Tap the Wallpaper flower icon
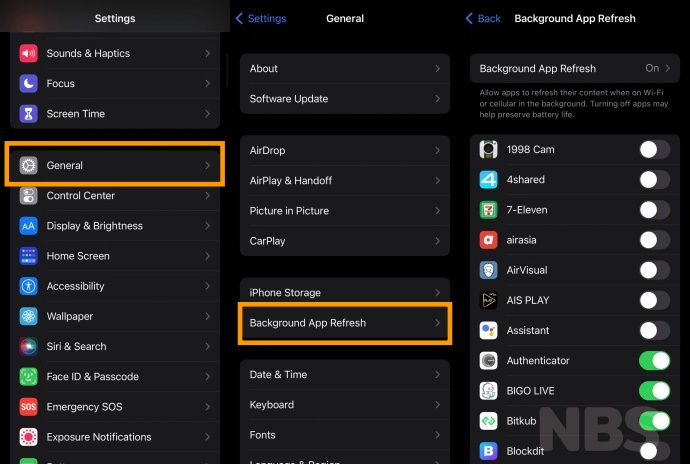The width and height of the screenshot is (690, 464). [29, 316]
